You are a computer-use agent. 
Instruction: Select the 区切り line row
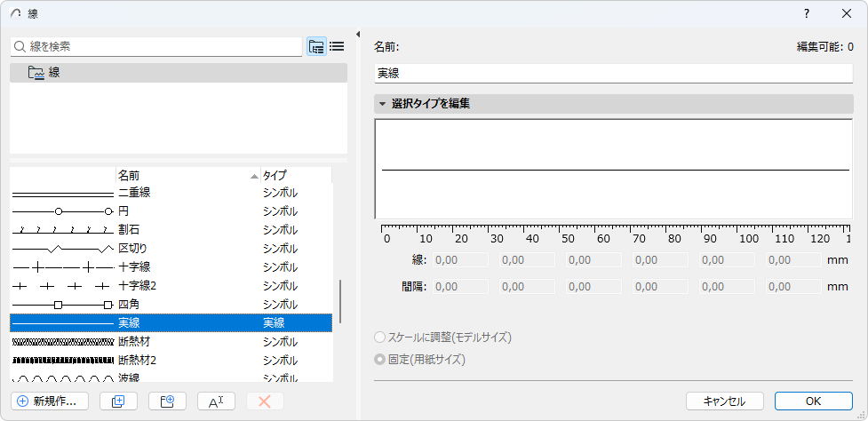point(171,249)
